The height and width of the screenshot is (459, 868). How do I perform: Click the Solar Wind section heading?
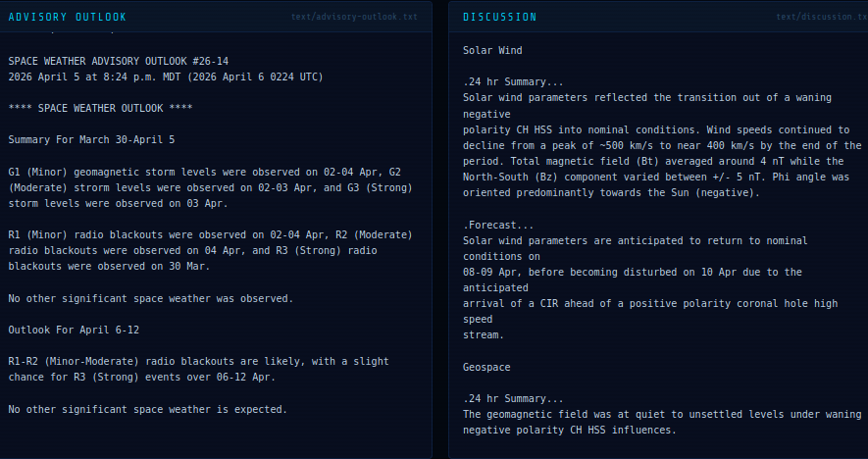[x=492, y=50]
